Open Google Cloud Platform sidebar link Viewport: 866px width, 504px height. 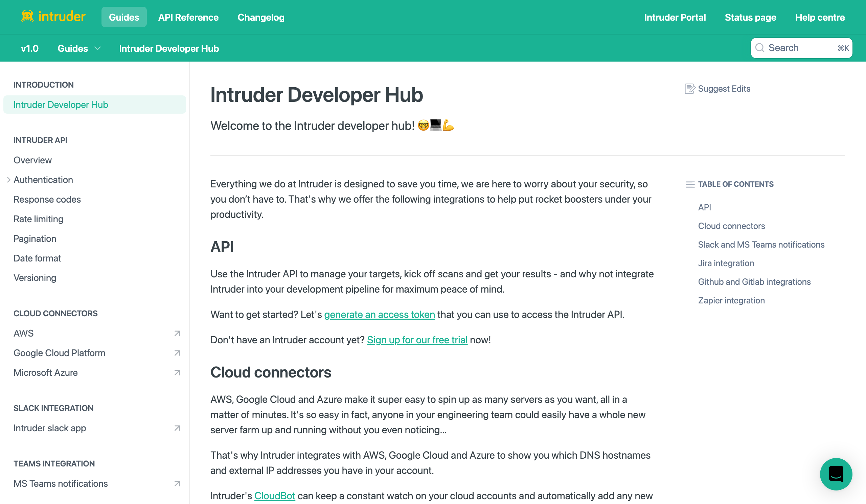click(60, 353)
